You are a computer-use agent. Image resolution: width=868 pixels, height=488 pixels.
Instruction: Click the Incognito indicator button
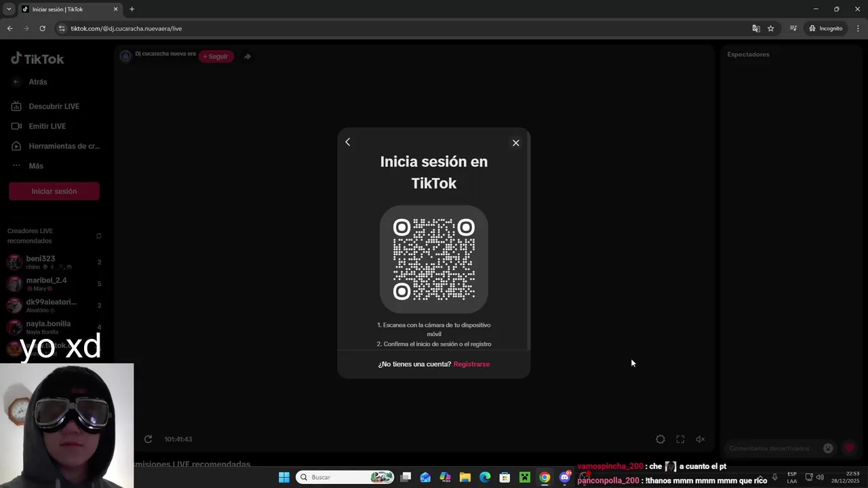825,28
